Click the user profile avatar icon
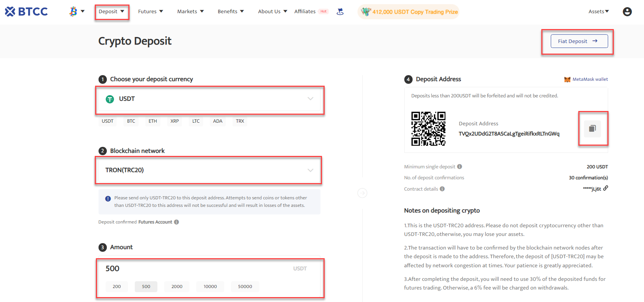 tap(627, 12)
